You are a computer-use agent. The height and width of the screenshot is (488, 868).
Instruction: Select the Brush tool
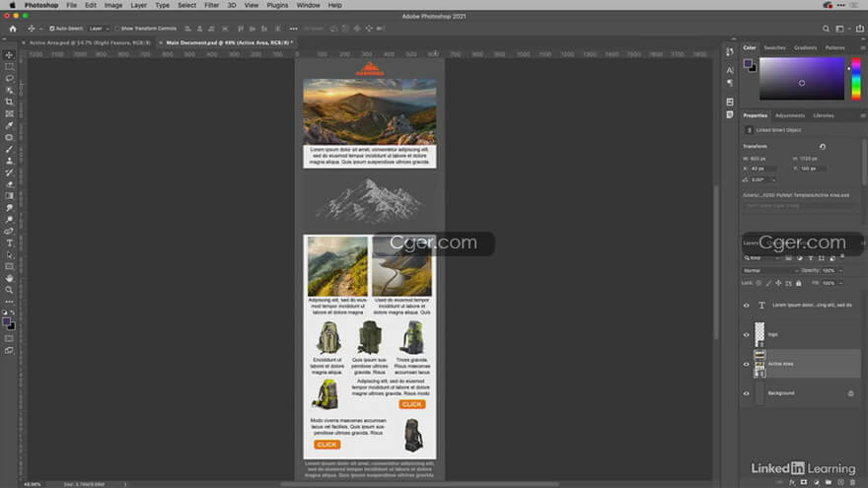pyautogui.click(x=10, y=149)
